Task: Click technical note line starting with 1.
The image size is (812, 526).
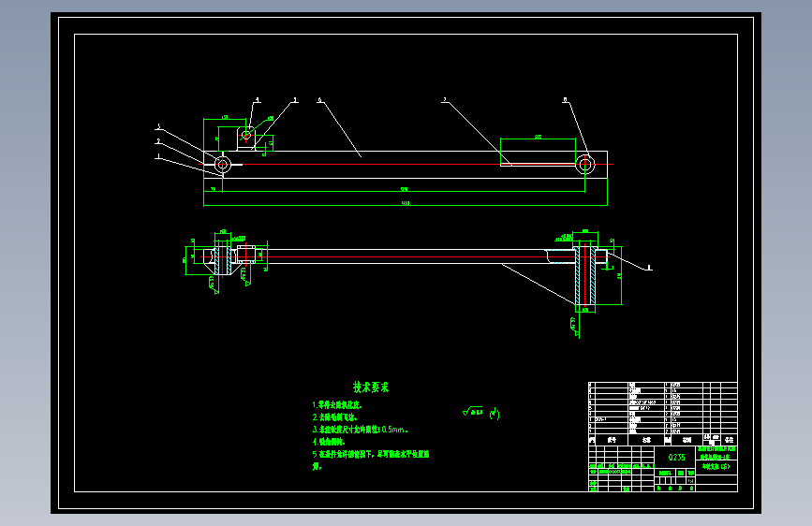Action: (337, 404)
